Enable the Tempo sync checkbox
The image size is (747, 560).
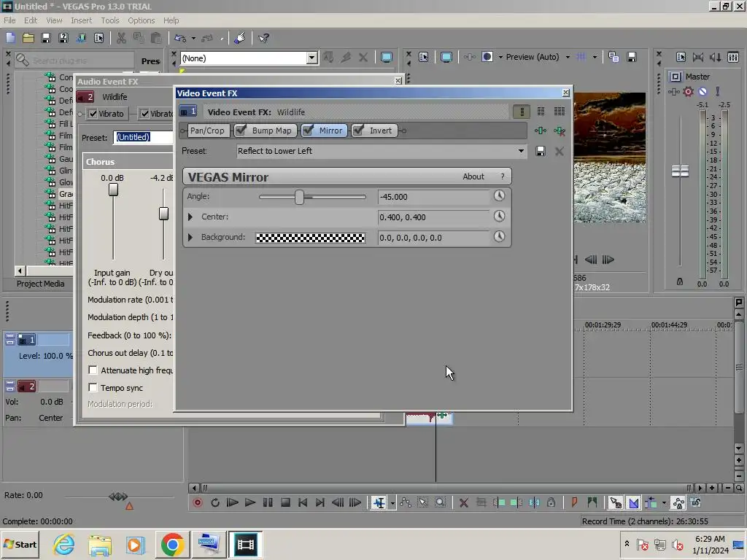click(x=93, y=388)
